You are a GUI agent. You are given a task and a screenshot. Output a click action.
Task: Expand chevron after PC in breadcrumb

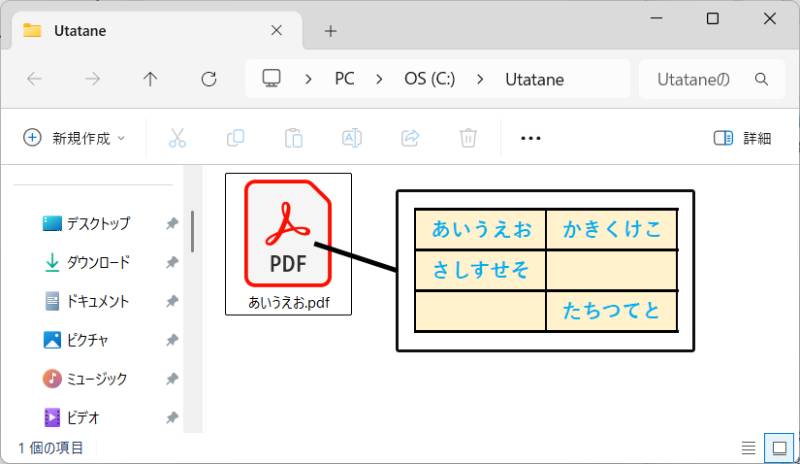point(379,79)
